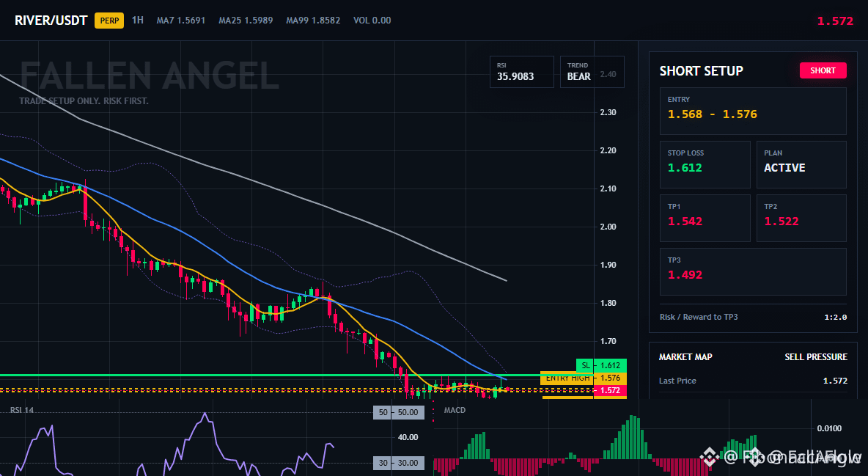Click the MACD 0.0100 axis label
Viewport: 868px width, 476px height.
829,428
